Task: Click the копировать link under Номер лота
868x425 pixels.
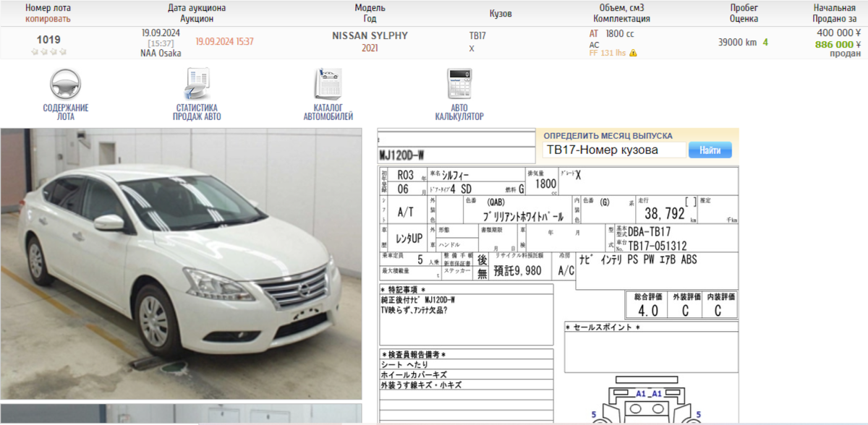Action: pos(48,18)
